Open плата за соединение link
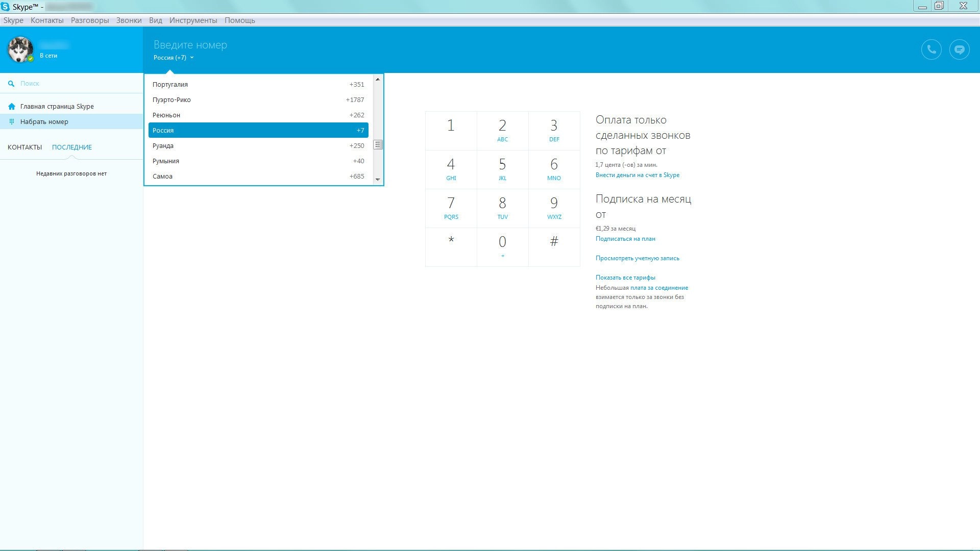The height and width of the screenshot is (551, 980). pos(659,288)
